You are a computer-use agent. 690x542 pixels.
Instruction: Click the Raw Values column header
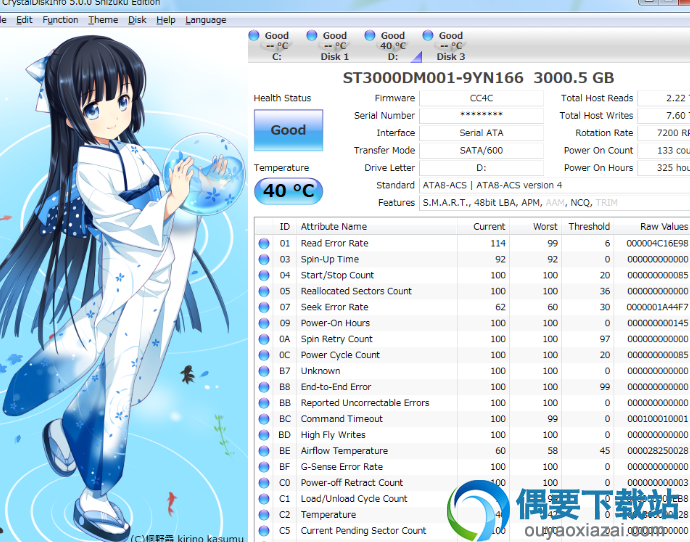pos(652,227)
